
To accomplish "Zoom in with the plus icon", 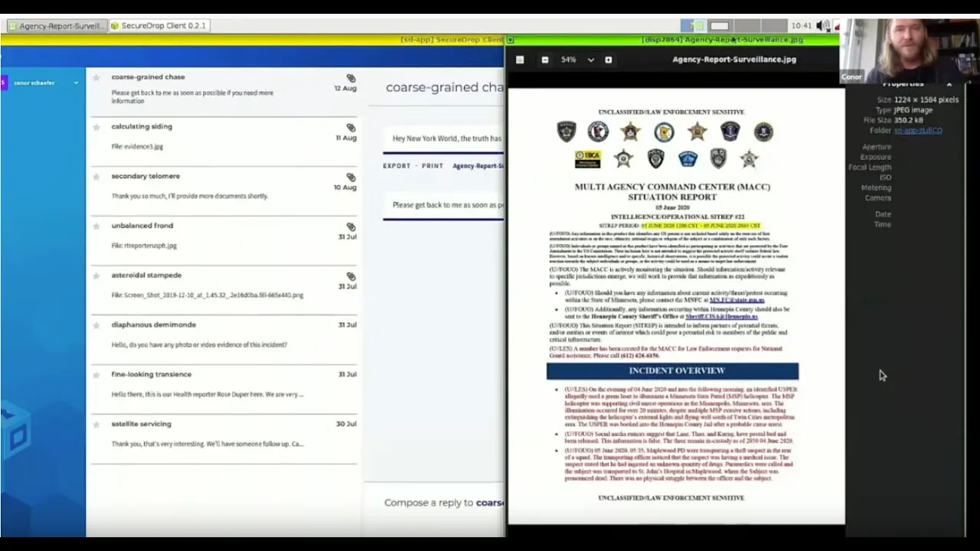I will tap(608, 60).
